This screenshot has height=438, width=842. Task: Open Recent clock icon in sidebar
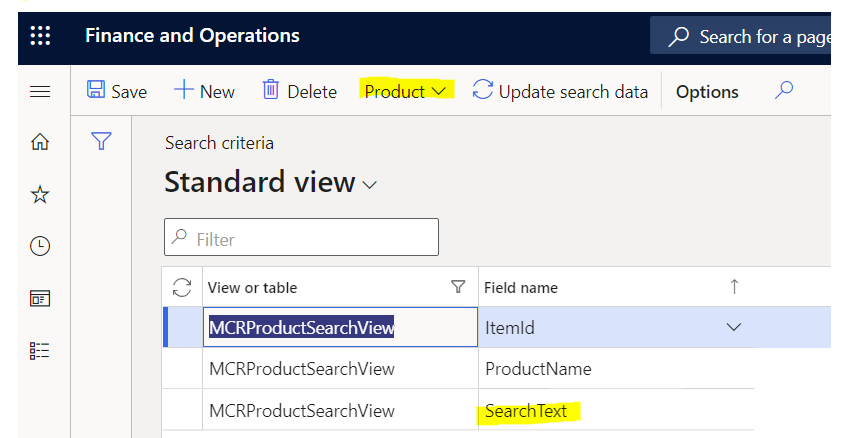pyautogui.click(x=40, y=246)
